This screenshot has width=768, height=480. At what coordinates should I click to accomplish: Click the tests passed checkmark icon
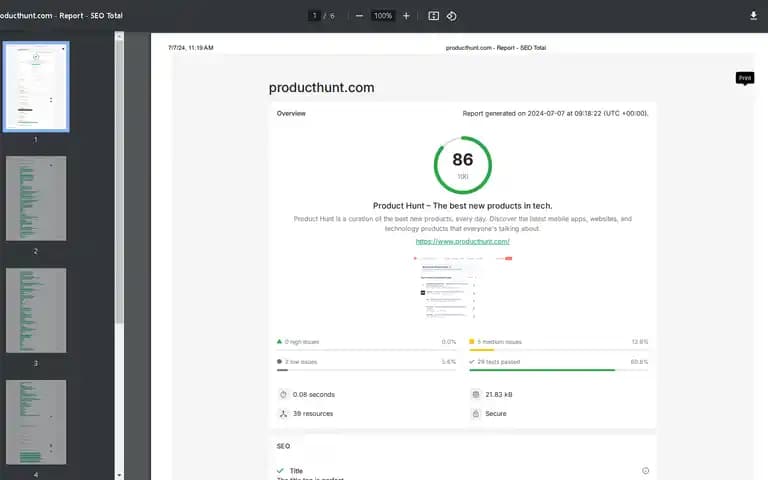[472, 361]
